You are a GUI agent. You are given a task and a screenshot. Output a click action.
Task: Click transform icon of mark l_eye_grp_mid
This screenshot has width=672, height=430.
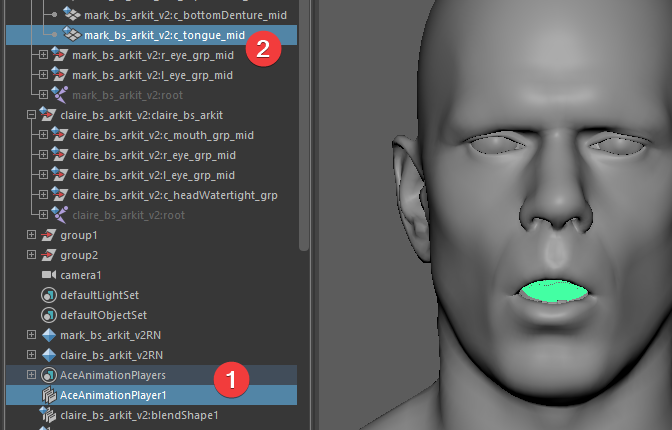[60, 75]
